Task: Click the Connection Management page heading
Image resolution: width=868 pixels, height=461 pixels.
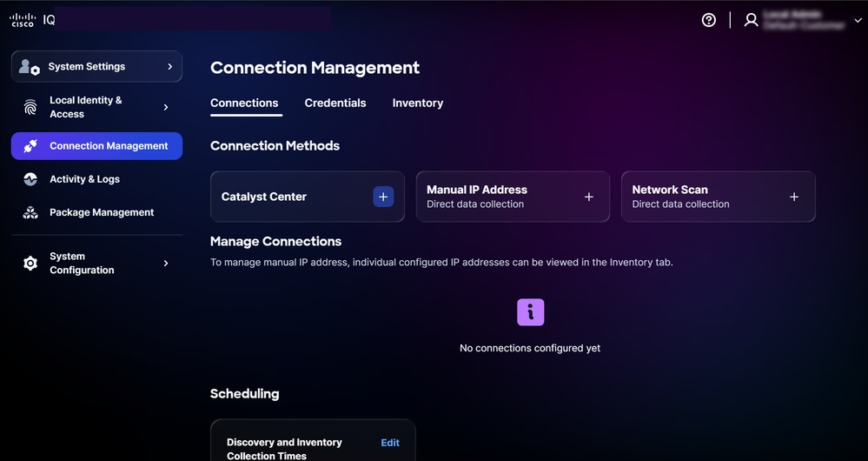Action: [315, 68]
